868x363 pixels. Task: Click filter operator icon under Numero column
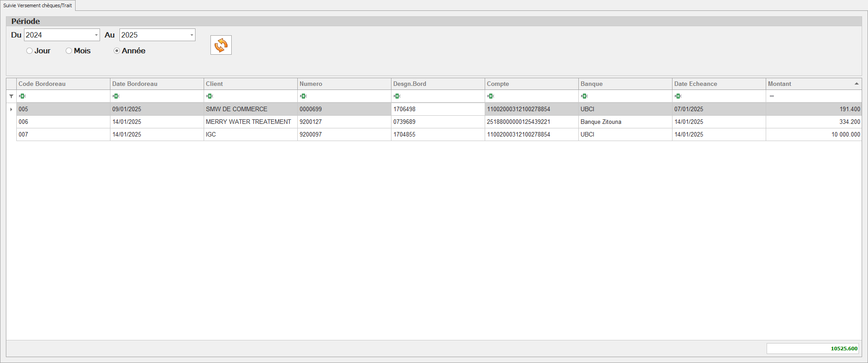(303, 96)
